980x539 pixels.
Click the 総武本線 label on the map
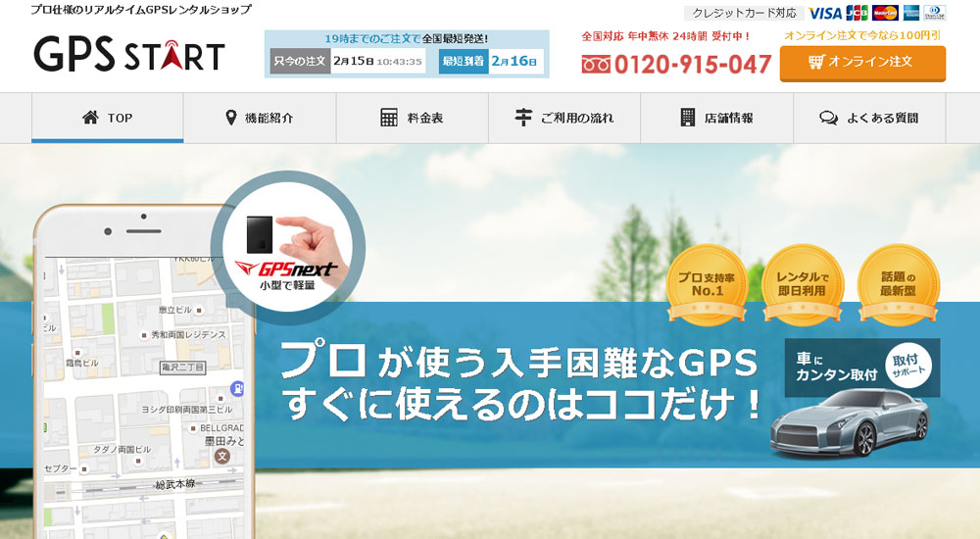pos(175,484)
